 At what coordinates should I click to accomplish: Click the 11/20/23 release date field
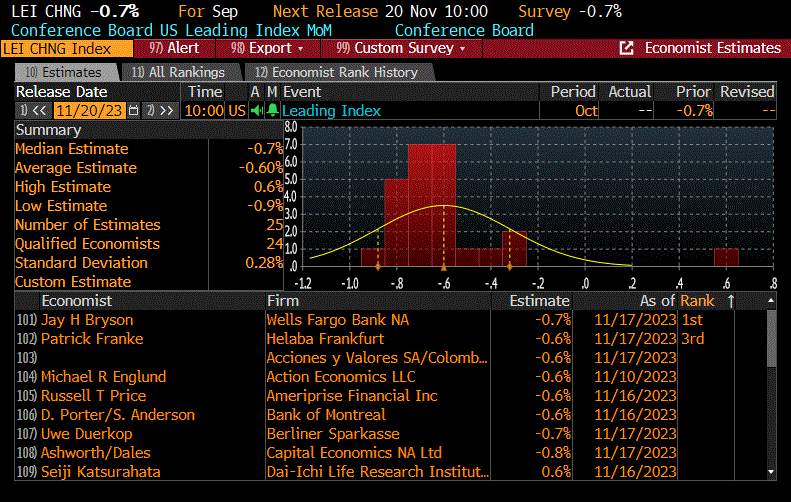pyautogui.click(x=89, y=110)
